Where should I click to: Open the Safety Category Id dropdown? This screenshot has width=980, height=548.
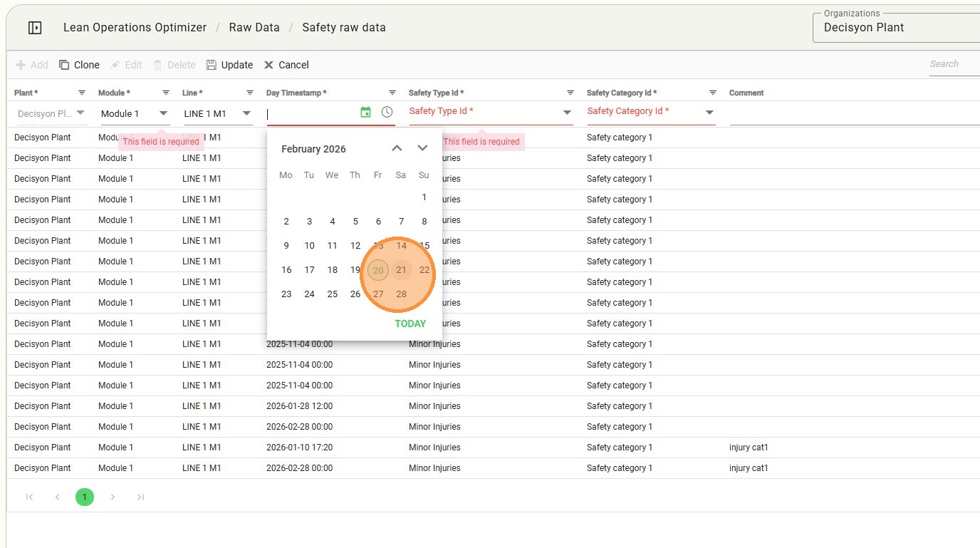(709, 113)
